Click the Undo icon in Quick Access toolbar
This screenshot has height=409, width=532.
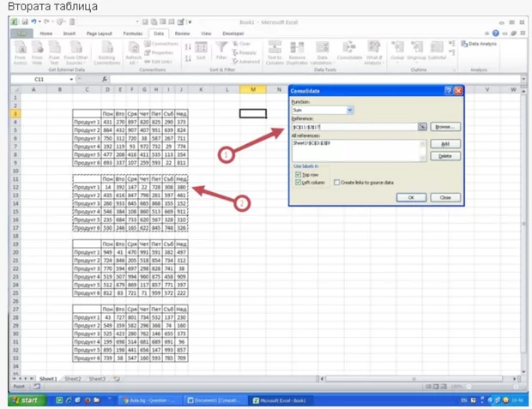click(x=33, y=22)
